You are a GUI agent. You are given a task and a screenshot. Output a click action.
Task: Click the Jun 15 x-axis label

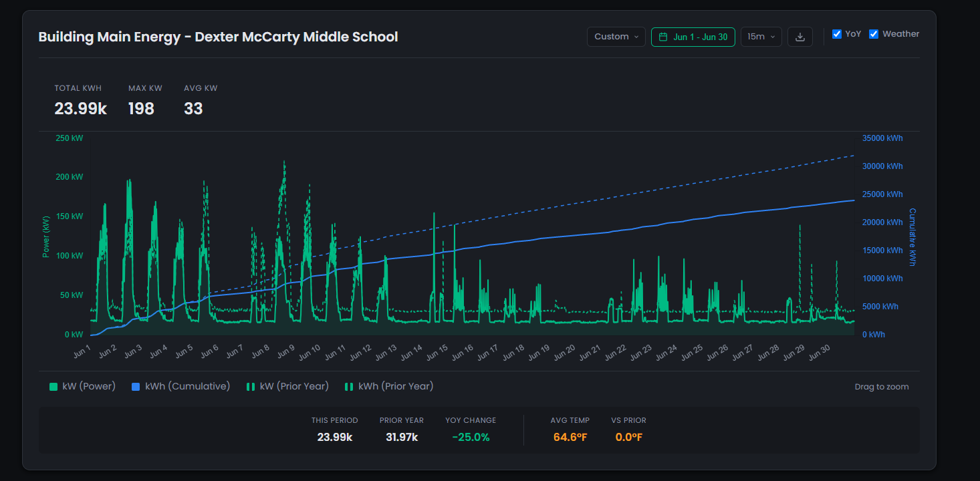click(x=439, y=352)
